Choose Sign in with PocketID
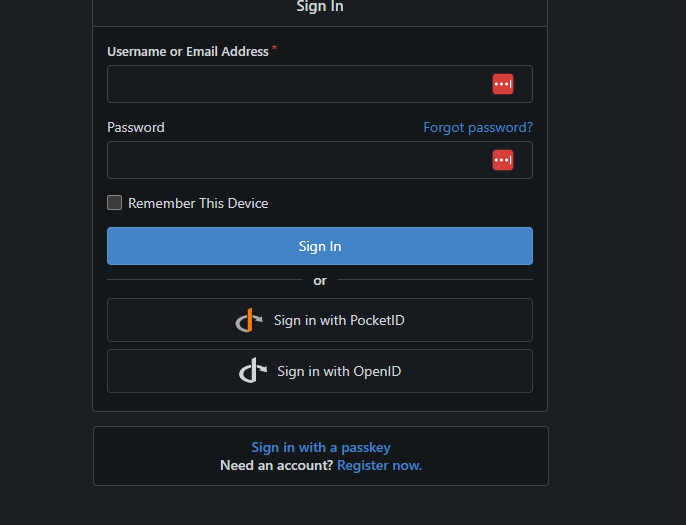The height and width of the screenshot is (525, 686). (x=339, y=321)
